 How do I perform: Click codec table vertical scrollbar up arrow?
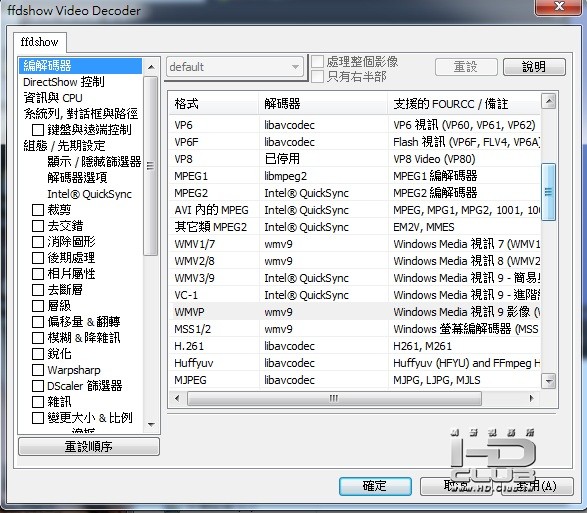(549, 101)
